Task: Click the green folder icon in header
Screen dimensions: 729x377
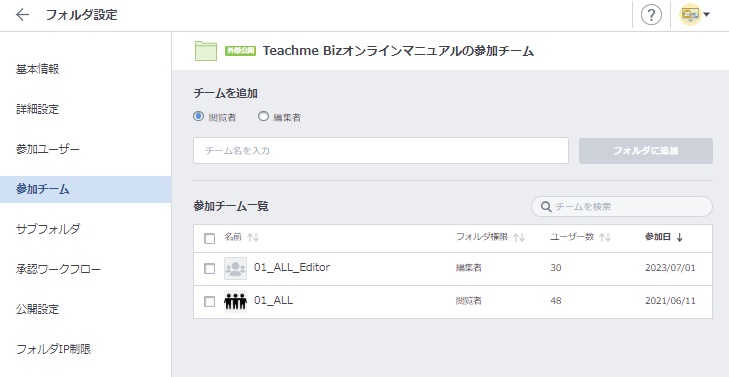Action: coord(205,51)
